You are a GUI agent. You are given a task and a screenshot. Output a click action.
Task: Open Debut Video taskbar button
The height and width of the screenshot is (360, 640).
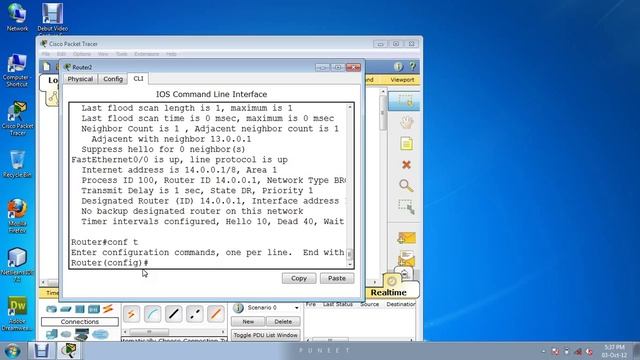[41, 351]
